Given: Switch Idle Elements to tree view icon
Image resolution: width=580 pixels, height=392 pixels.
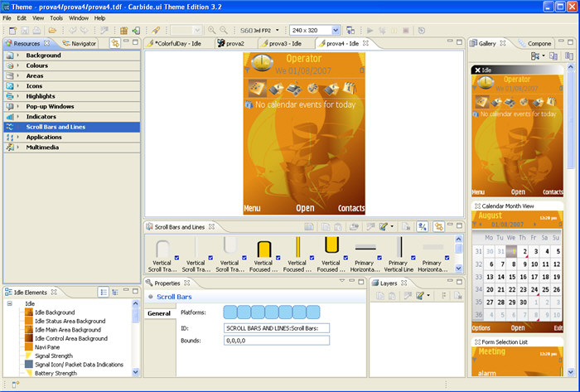Looking at the screenshot, I should click(115, 292).
